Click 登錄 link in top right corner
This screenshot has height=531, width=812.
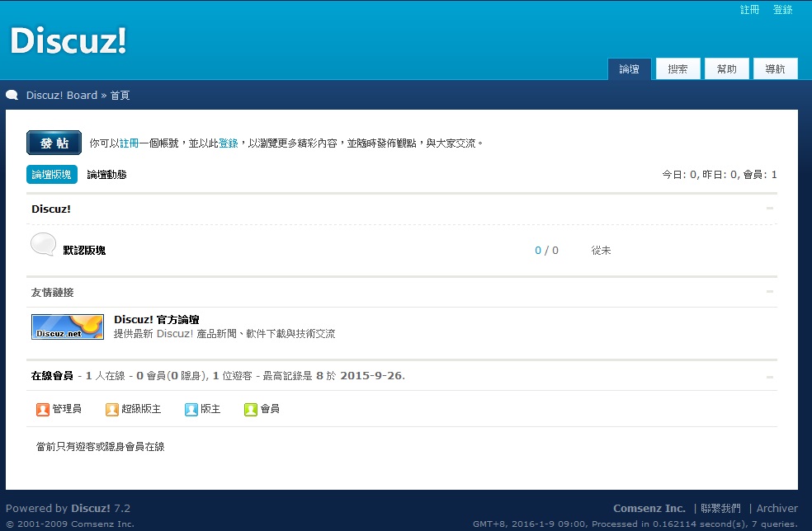[x=782, y=9]
